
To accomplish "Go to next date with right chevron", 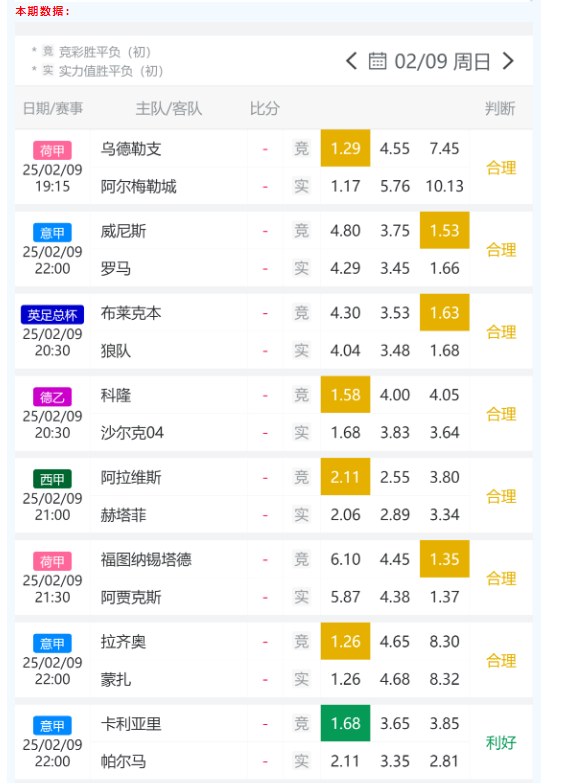I will click(508, 61).
